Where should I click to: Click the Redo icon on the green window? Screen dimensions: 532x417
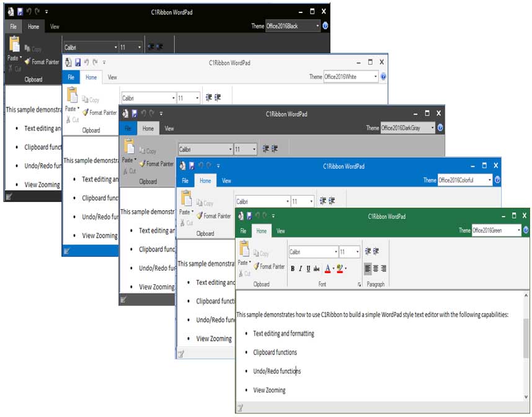[264, 215]
